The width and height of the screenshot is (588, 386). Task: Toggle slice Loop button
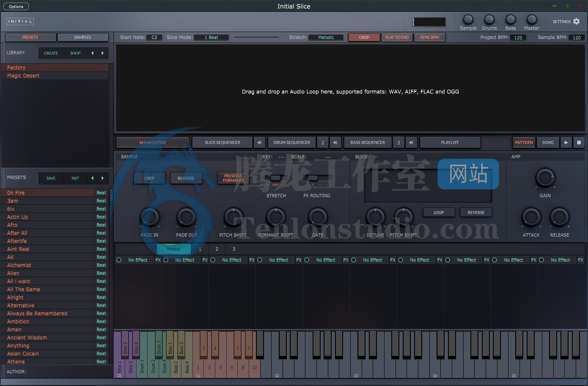(439, 212)
